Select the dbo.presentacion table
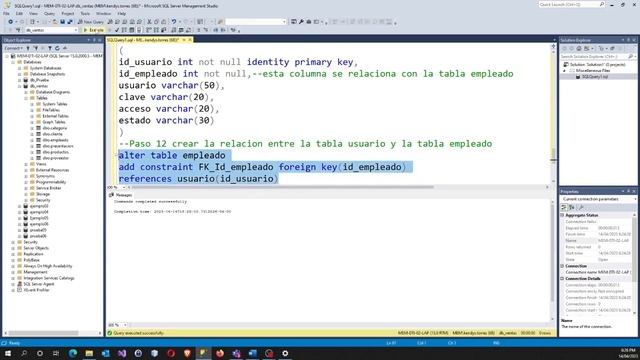The image size is (640, 360). 58,146
